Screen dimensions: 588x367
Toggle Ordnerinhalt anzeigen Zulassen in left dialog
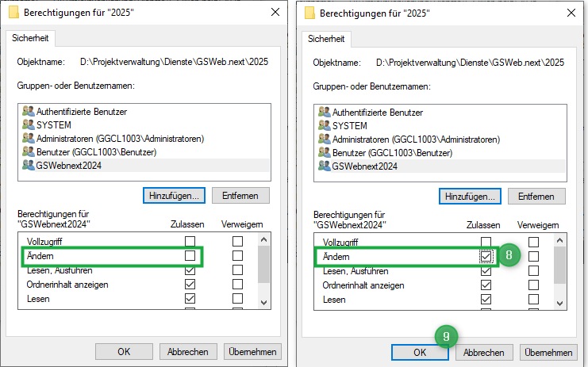click(190, 285)
